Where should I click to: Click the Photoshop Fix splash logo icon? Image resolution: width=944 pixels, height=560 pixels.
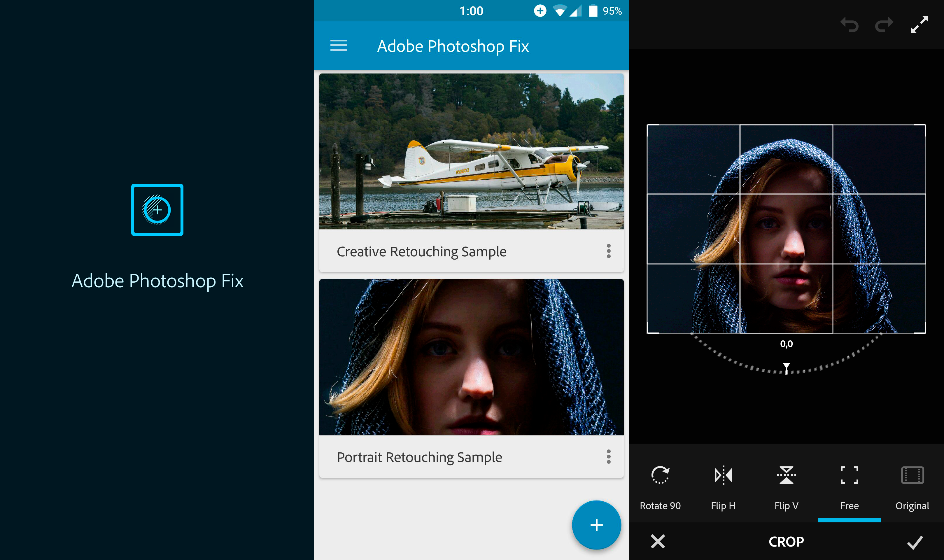pos(157,210)
